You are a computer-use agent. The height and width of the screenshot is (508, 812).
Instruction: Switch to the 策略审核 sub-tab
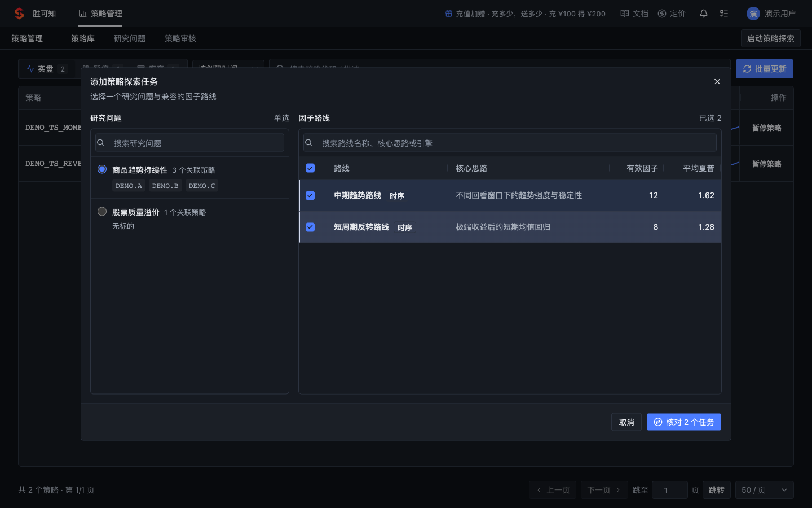point(180,38)
